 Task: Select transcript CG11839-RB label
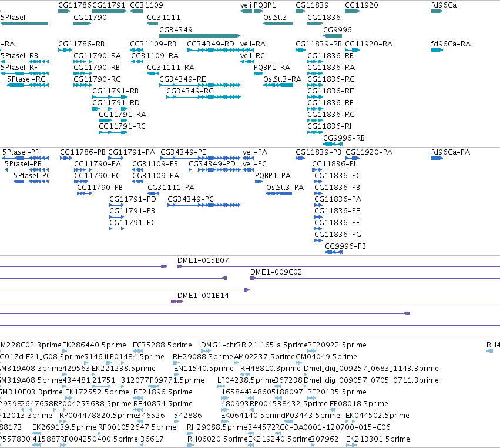(318, 44)
